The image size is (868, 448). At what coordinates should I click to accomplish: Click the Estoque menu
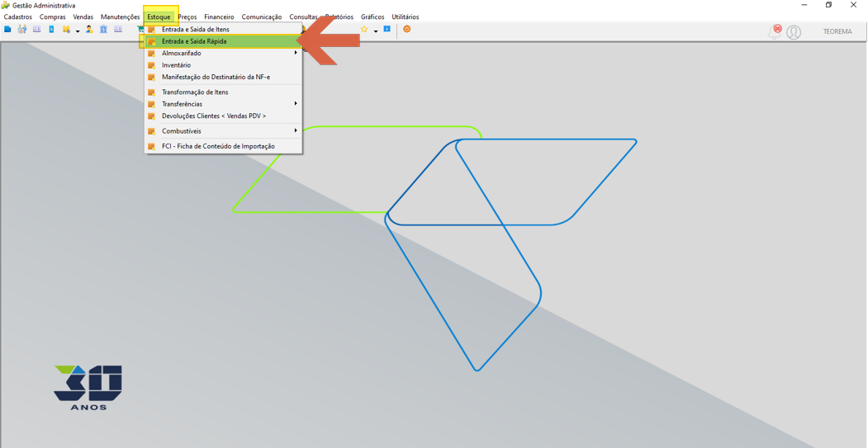tap(159, 17)
